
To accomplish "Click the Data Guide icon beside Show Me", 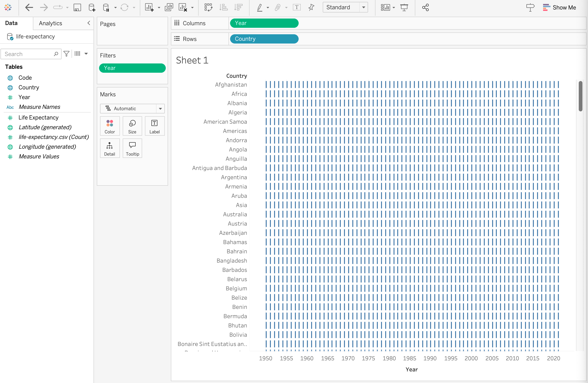I will (530, 7).
